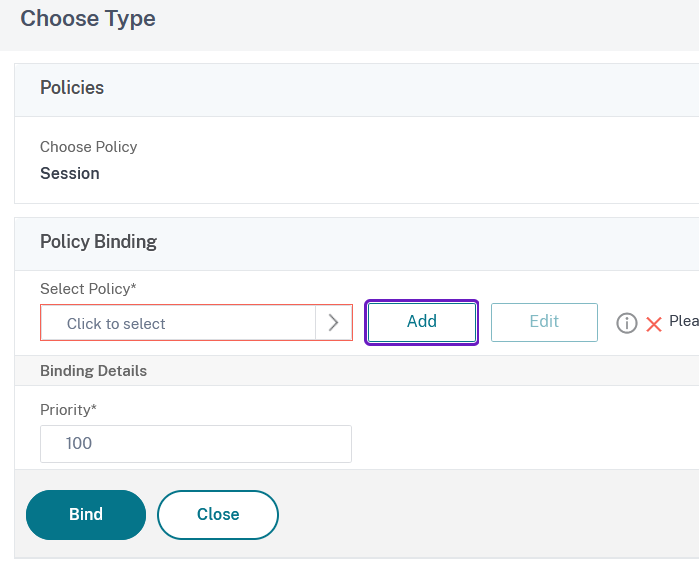Click the Priority field label

[68, 410]
